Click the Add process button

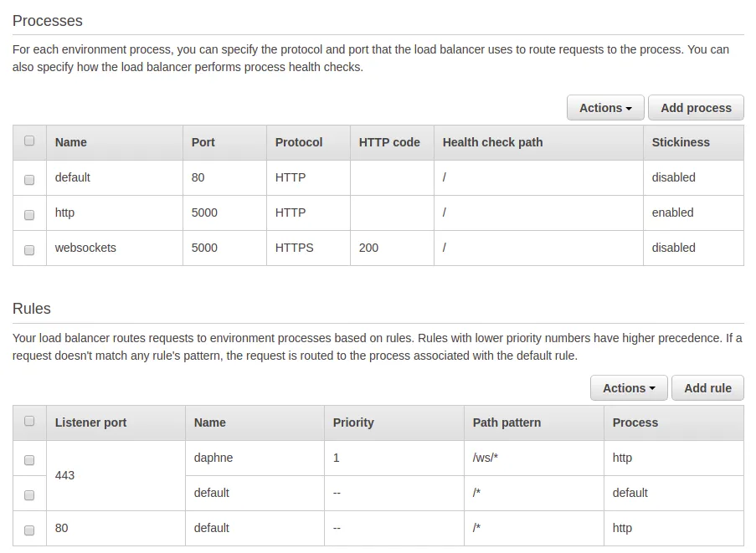tap(696, 108)
